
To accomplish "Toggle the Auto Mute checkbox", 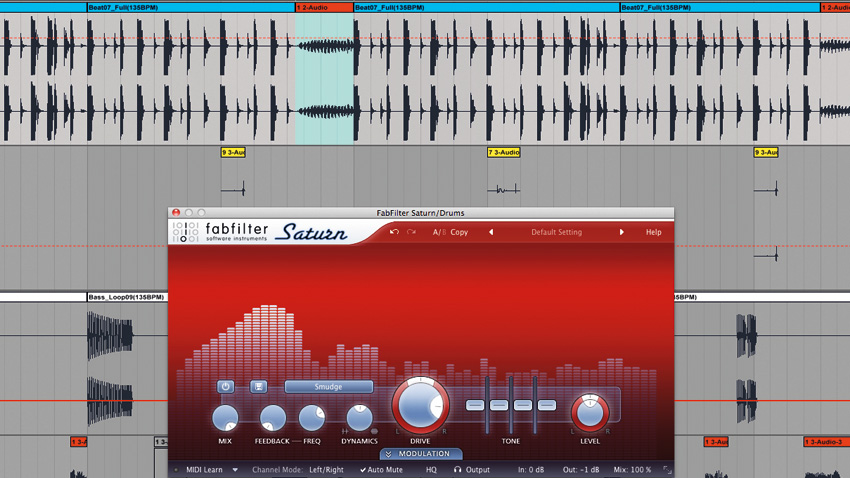I will tap(382, 470).
